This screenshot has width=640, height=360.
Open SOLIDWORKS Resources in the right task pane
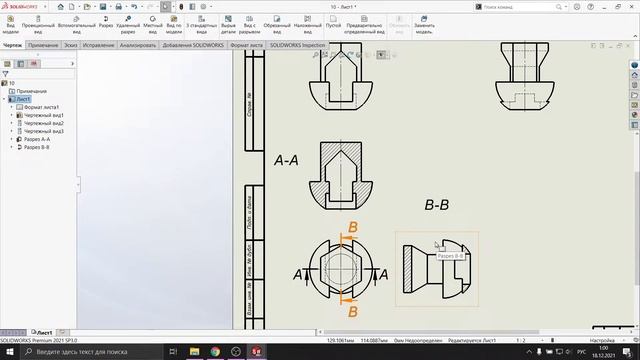click(x=634, y=75)
